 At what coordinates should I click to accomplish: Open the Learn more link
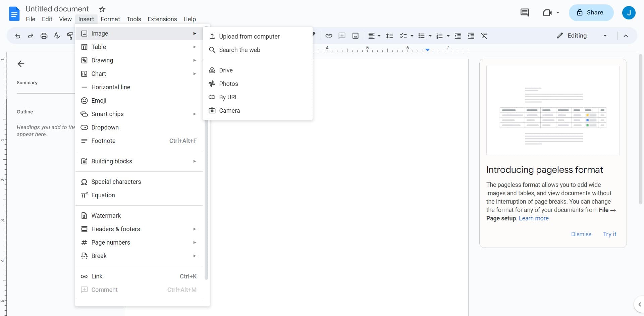[533, 218]
